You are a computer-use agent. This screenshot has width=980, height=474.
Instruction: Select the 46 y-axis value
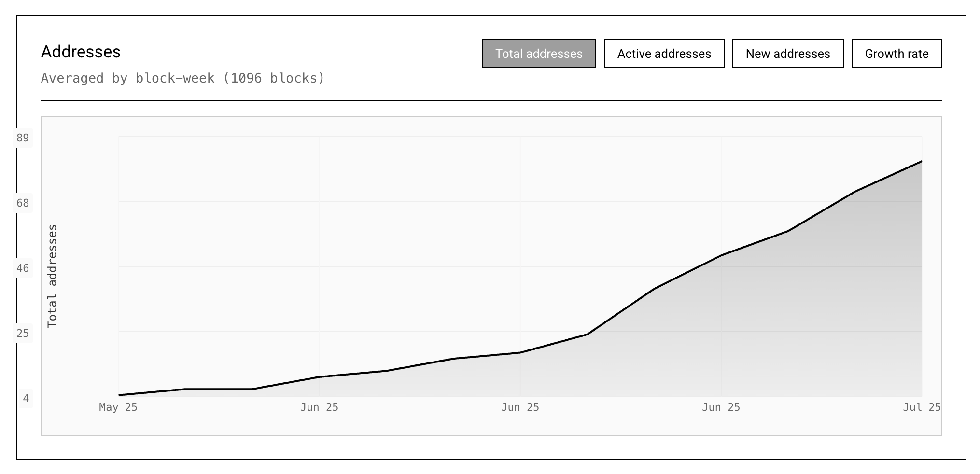(23, 268)
